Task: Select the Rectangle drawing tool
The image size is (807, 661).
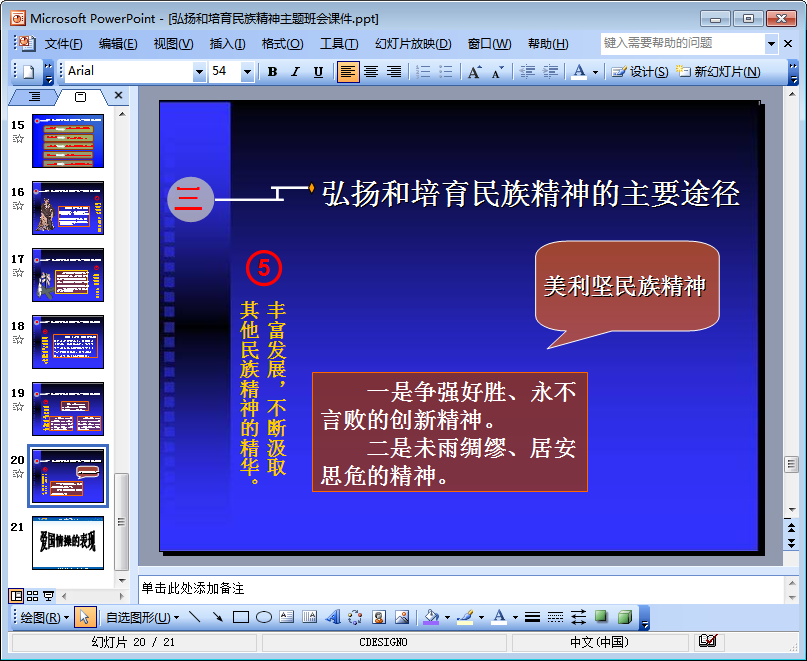Action: pos(241,617)
